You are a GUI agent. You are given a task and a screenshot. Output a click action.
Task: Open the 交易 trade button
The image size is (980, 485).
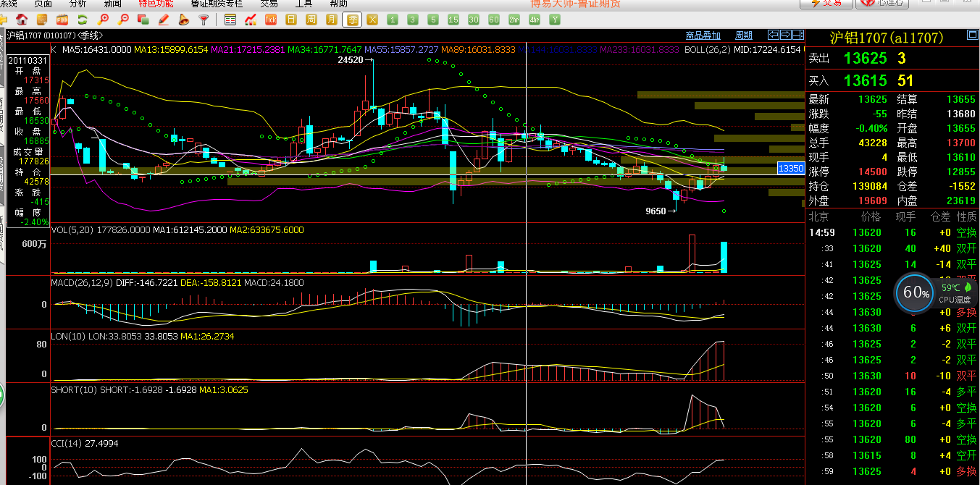pos(826,3)
